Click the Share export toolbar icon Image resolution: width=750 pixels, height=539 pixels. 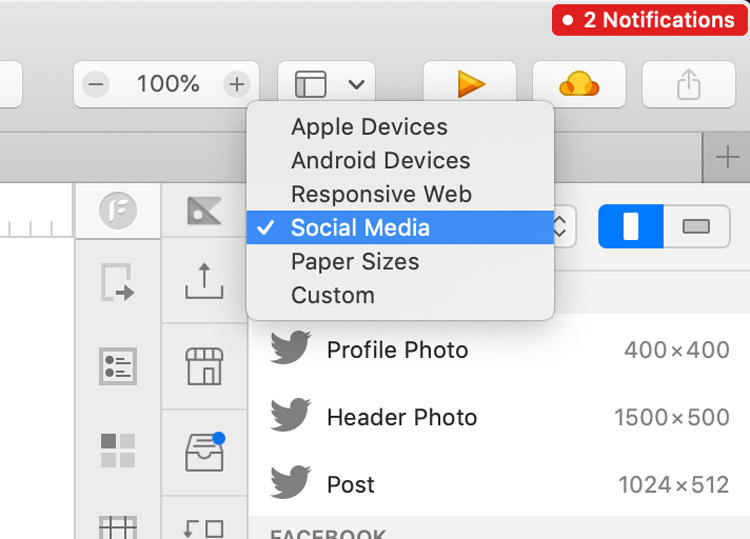(x=688, y=85)
